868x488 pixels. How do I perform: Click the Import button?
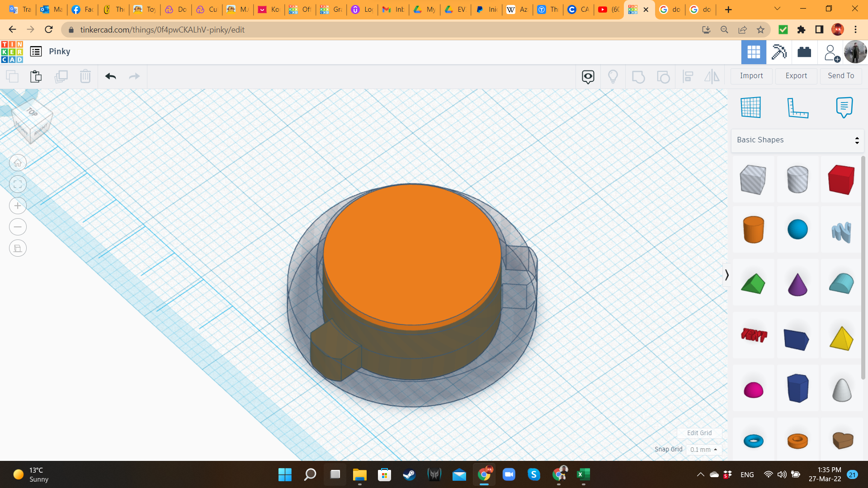coord(751,76)
